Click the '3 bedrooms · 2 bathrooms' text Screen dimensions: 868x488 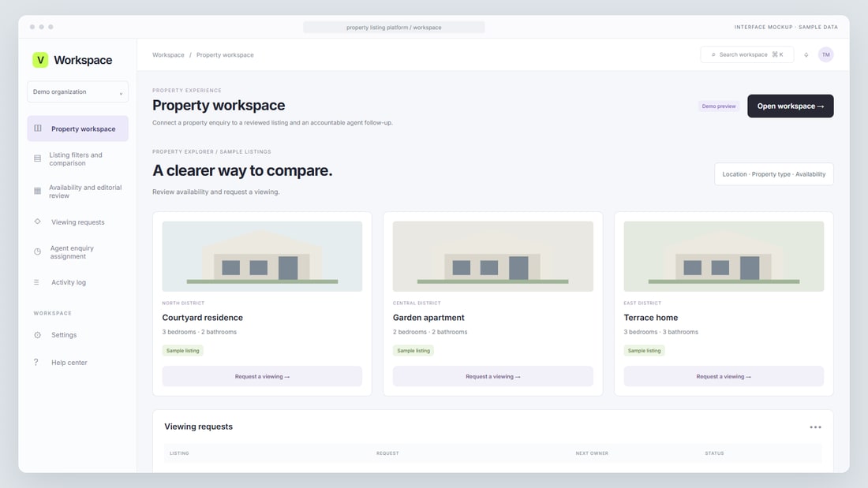200,332
